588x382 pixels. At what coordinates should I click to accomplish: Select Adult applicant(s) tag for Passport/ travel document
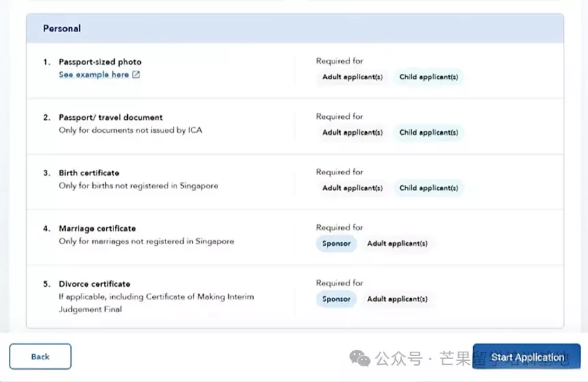pyautogui.click(x=353, y=133)
